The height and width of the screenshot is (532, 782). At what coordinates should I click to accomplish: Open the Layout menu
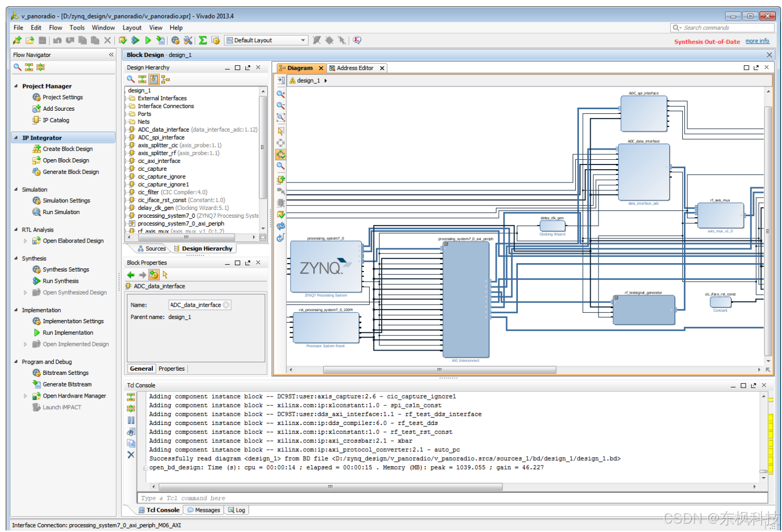[132, 27]
